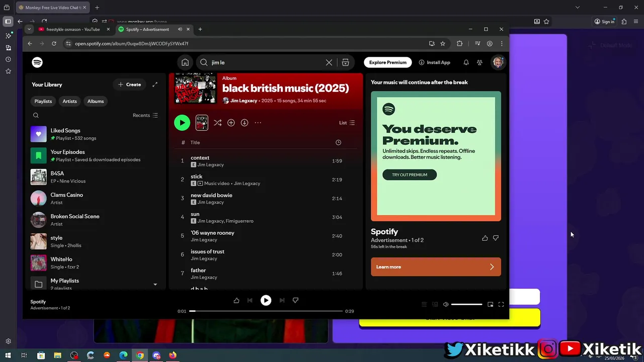Reload the Spotify page
Image resolution: width=644 pixels, height=362 pixels.
click(x=54, y=44)
